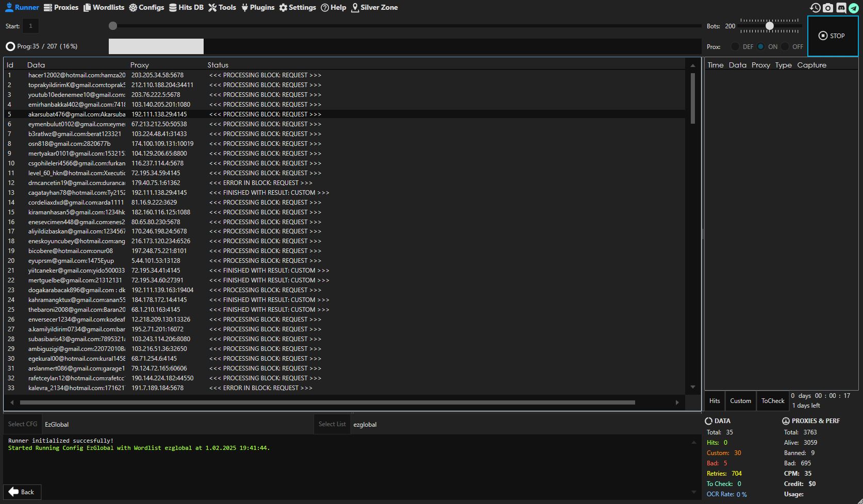Open the Runner menu
This screenshot has height=504, width=863.
pos(22,7)
